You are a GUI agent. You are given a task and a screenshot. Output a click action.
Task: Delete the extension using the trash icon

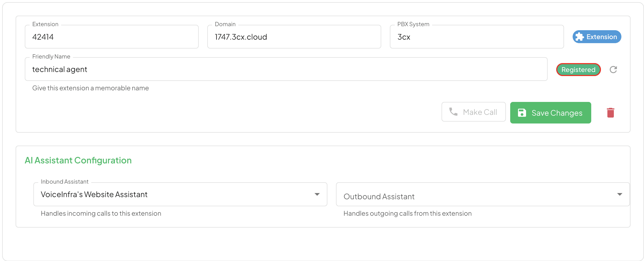610,113
